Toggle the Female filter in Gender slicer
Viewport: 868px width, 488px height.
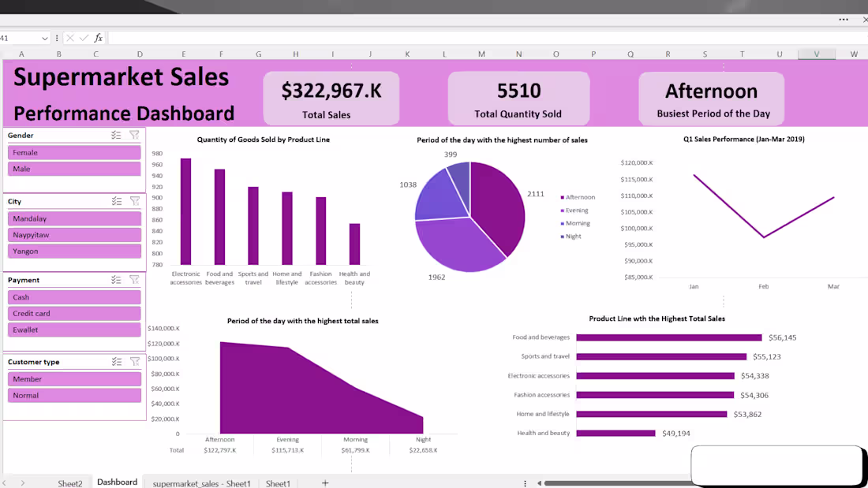click(74, 152)
